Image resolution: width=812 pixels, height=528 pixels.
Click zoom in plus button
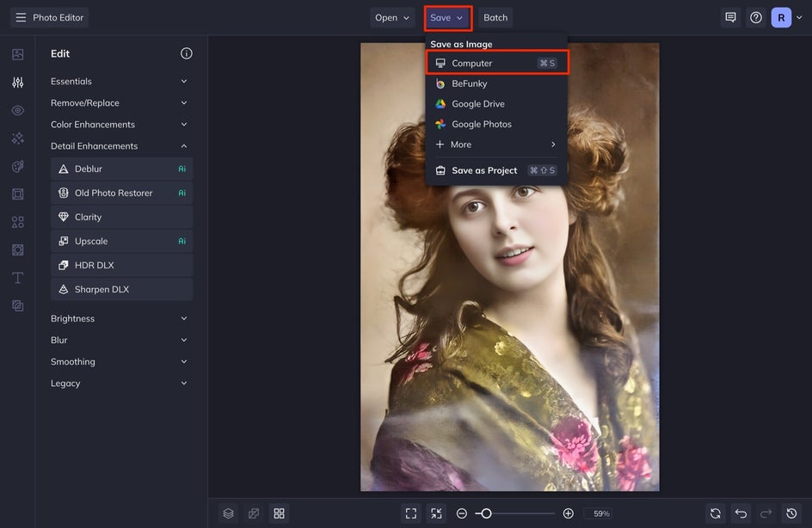[568, 513]
